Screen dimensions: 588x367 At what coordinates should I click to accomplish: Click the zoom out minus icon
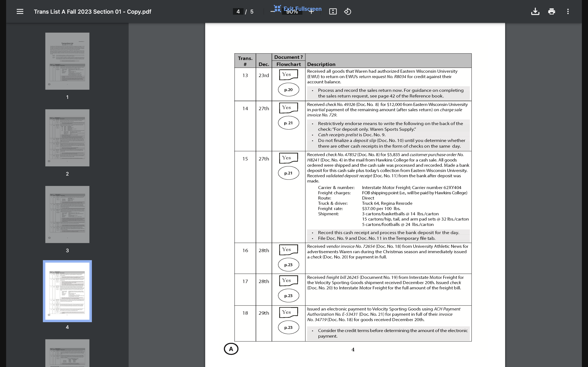(x=272, y=11)
